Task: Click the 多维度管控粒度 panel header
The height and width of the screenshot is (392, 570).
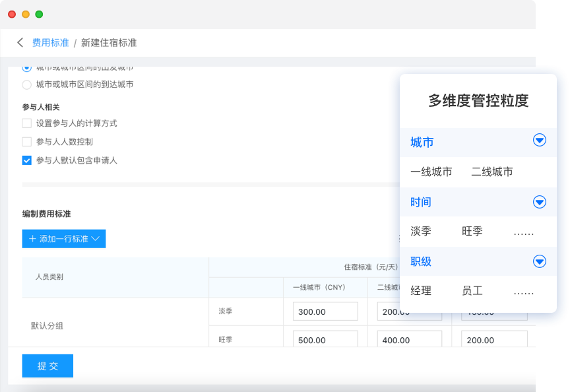Action: pyautogui.click(x=478, y=100)
